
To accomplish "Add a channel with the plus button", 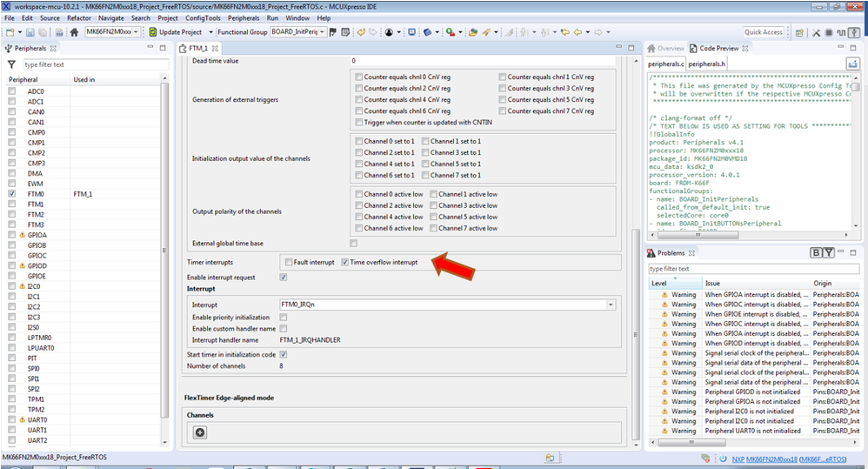I will pos(200,432).
